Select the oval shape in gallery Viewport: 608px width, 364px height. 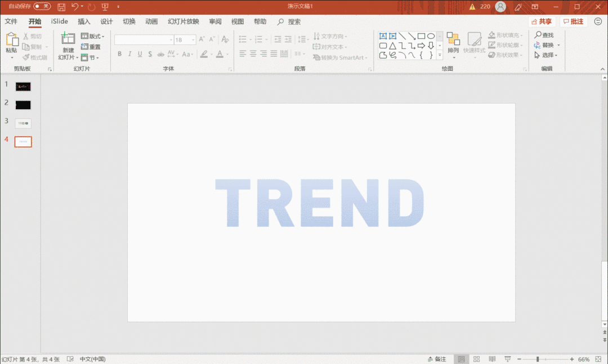[431, 36]
